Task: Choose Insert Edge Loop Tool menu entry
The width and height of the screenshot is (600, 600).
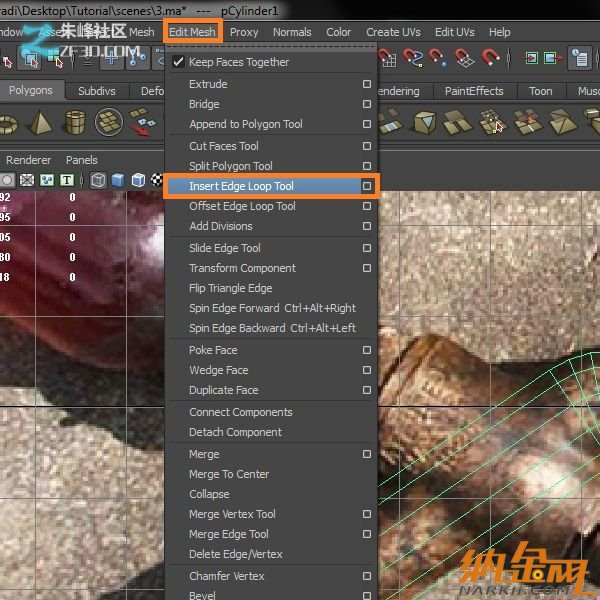Action: (x=264, y=186)
